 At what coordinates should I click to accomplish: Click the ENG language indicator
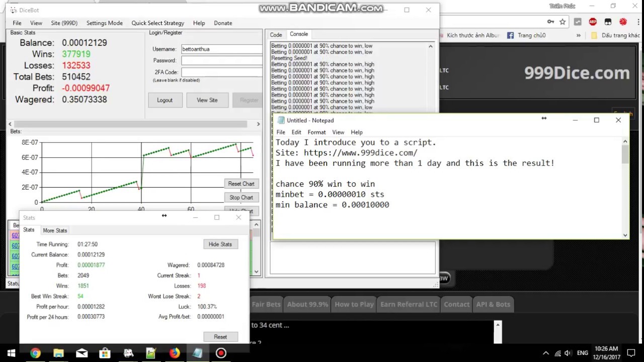[x=582, y=353]
